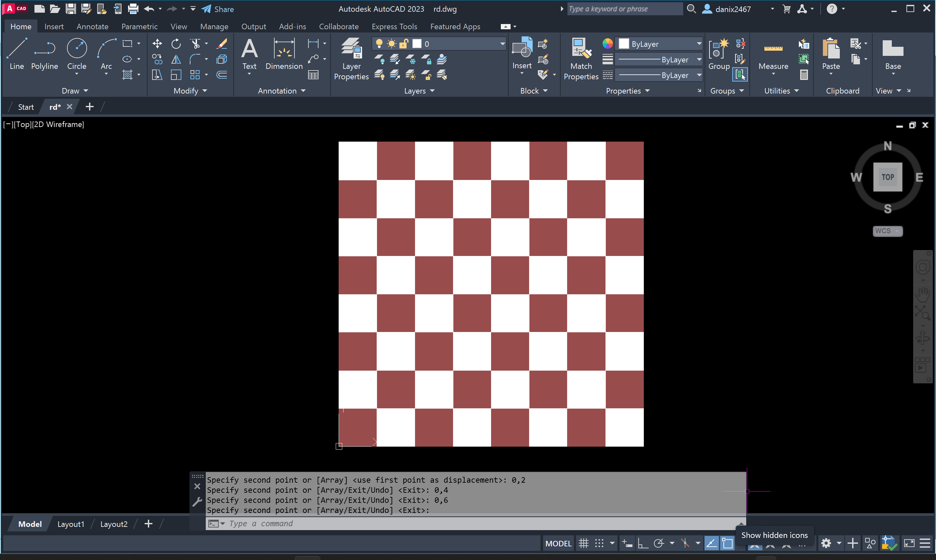Screen dimensions: 936x560
Task: Click the Match Properties tool
Action: pos(581,58)
